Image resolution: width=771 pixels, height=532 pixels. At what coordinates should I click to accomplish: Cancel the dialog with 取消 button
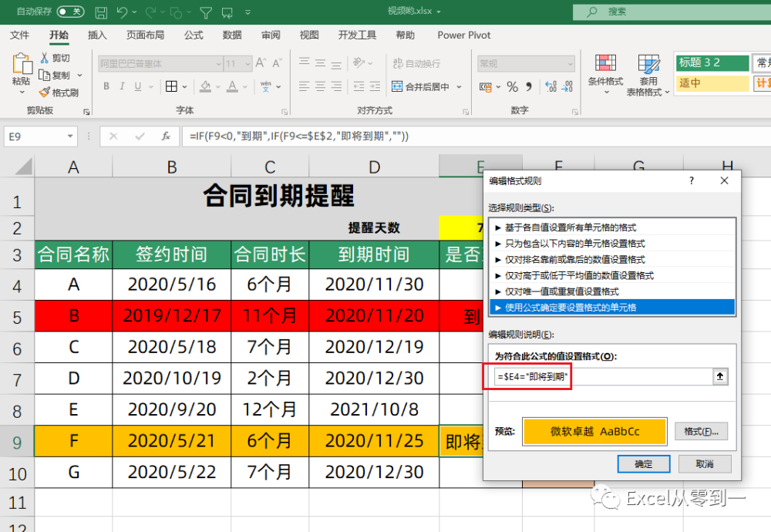point(705,463)
